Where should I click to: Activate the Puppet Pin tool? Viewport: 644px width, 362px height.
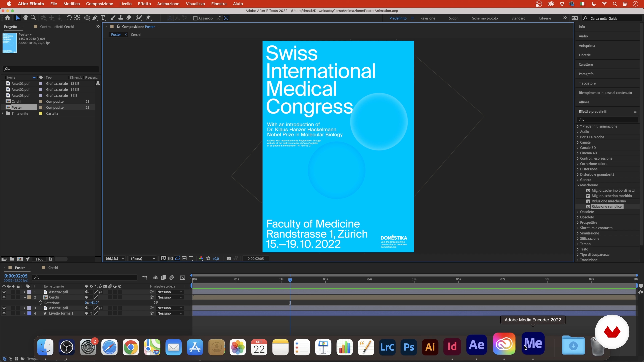pos(148,18)
